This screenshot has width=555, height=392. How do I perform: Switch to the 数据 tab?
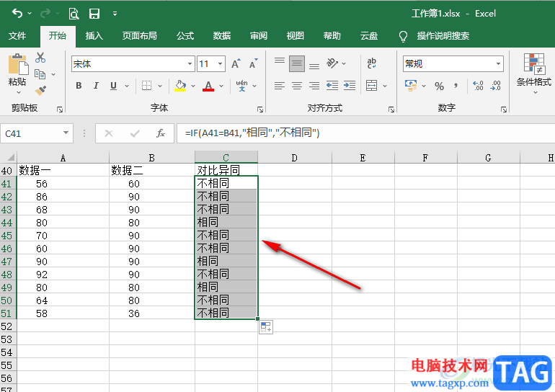click(x=222, y=36)
